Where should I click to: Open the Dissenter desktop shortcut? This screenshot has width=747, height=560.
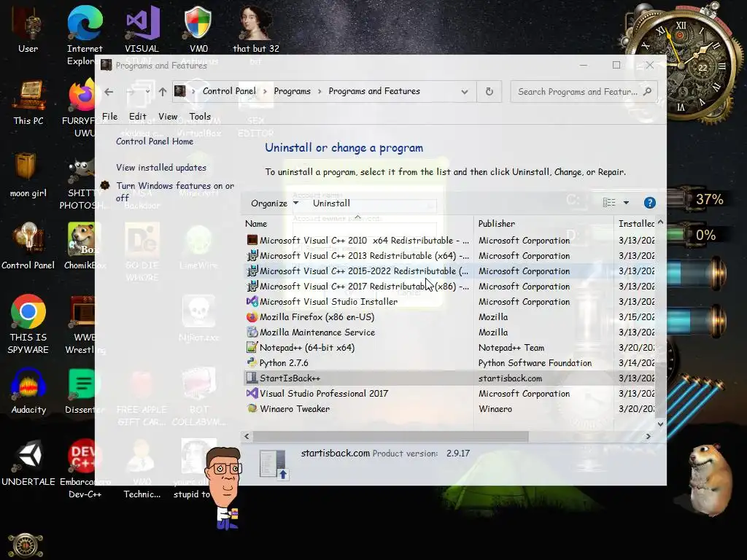pyautogui.click(x=83, y=391)
